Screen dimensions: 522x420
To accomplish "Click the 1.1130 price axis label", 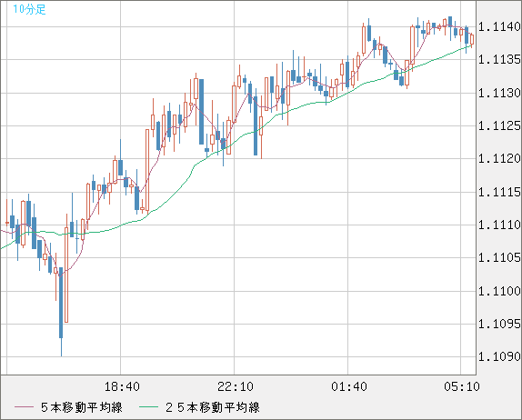I will coord(499,93).
